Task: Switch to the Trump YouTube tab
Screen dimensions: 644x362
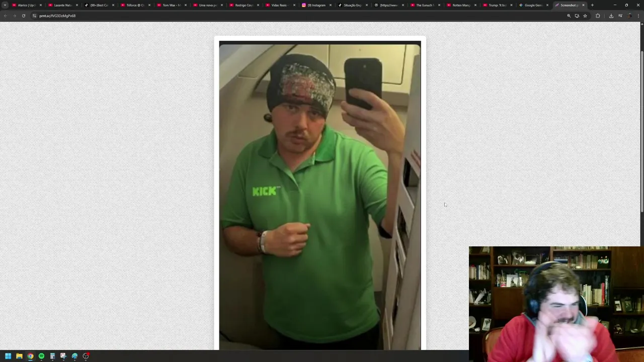Action: click(498, 5)
